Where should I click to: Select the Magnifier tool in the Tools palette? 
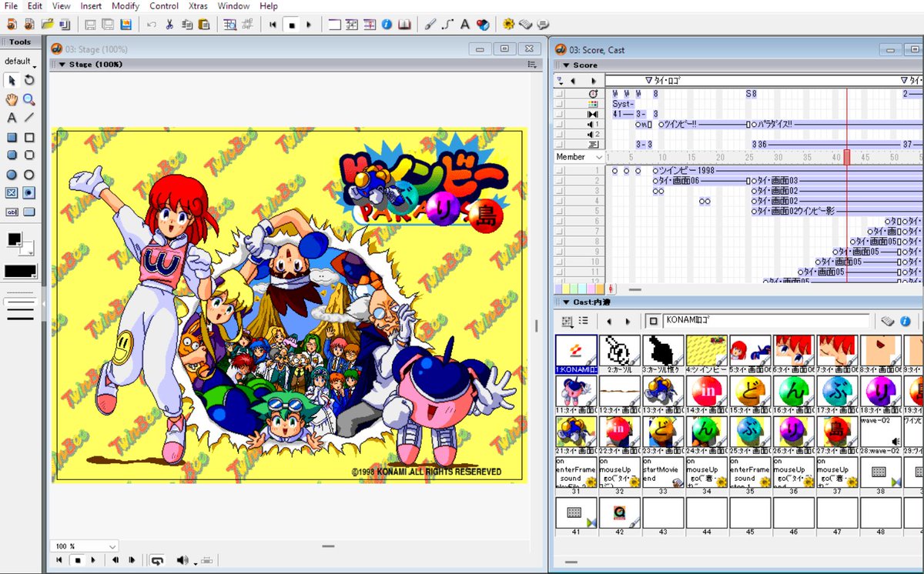[x=29, y=100]
